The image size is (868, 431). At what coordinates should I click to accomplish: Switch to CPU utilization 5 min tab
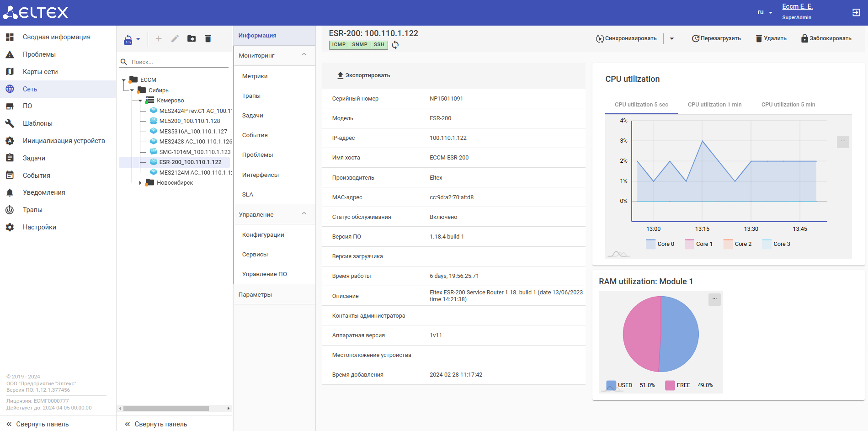(788, 105)
